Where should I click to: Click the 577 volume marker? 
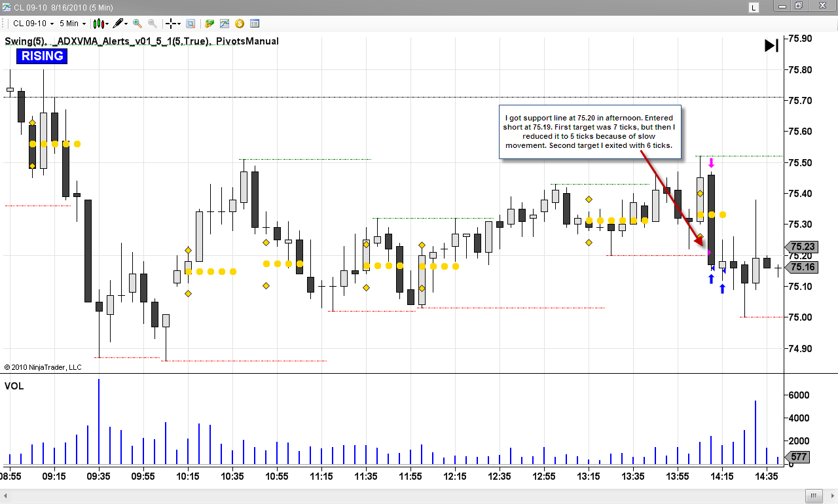pos(799,457)
